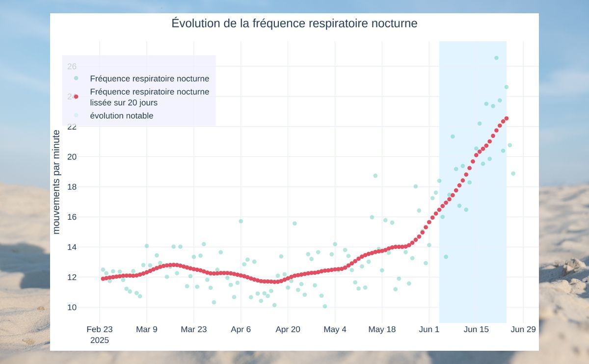
Task: Toggle the 'évolution notable' legend entry
Action: coord(122,116)
